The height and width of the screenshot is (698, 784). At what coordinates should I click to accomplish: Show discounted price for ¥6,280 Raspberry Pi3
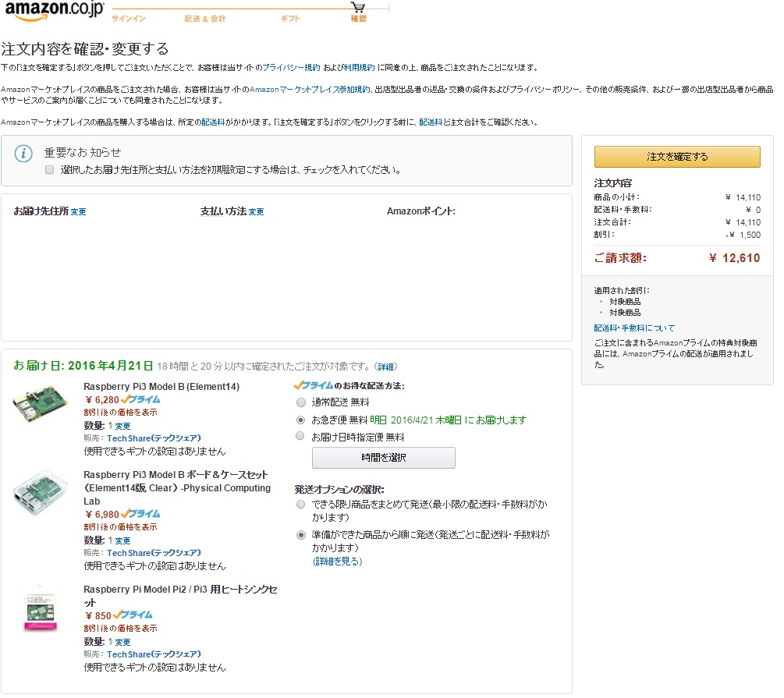(121, 412)
